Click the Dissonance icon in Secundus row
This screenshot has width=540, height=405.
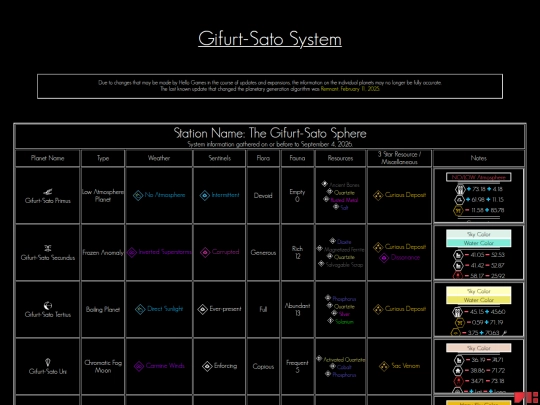[x=384, y=258]
